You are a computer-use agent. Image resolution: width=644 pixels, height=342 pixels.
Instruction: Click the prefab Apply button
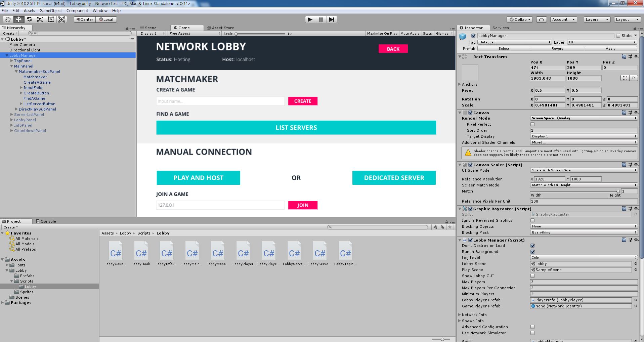pyautogui.click(x=610, y=49)
